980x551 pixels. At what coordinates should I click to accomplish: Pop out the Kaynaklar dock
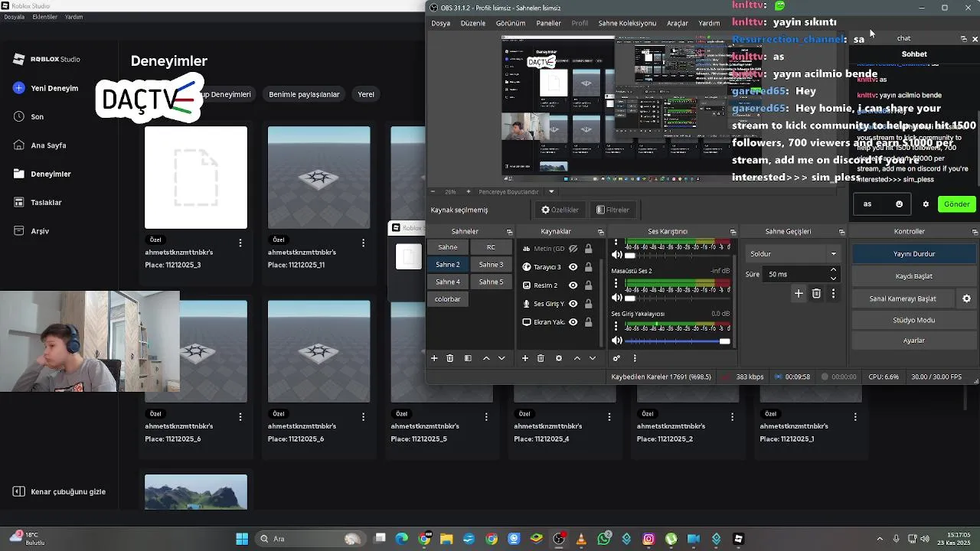pos(600,232)
